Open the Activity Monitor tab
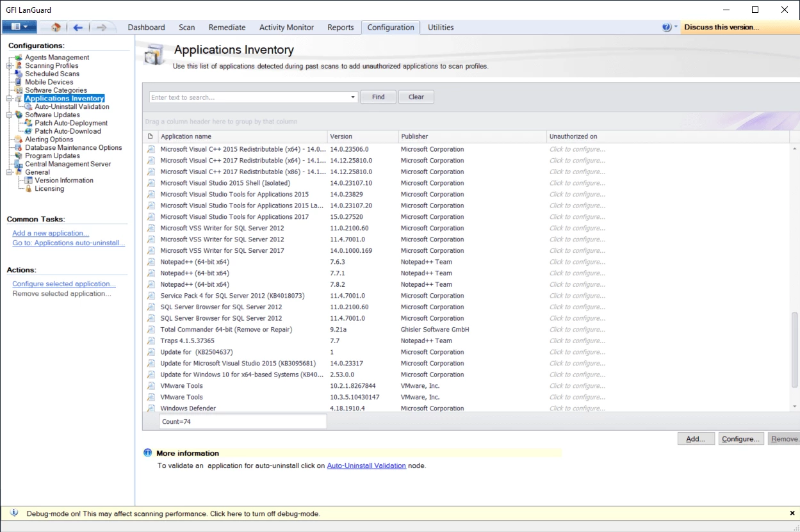This screenshot has width=800, height=532. point(286,28)
